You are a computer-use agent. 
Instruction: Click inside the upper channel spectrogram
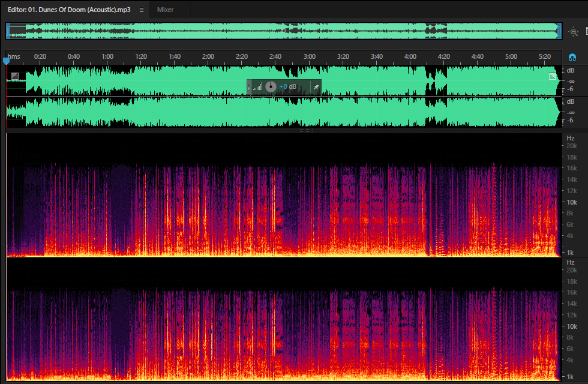click(284, 196)
